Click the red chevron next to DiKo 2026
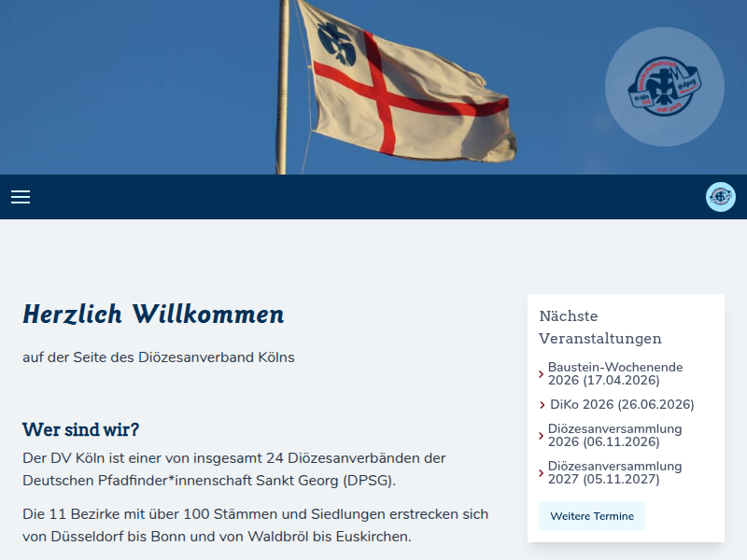Viewport: 747px width, 560px height. 540,404
